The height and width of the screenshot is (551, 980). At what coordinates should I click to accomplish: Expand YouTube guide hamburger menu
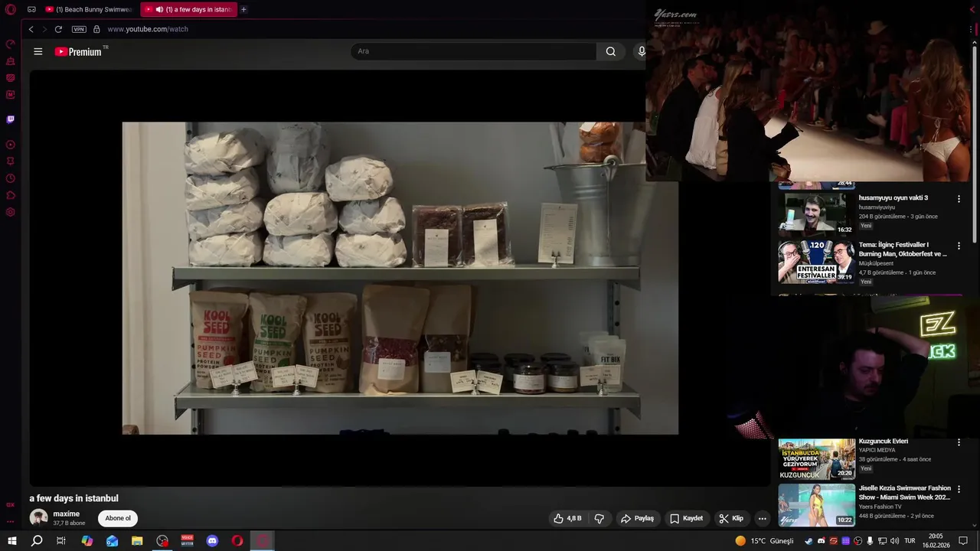pos(38,51)
